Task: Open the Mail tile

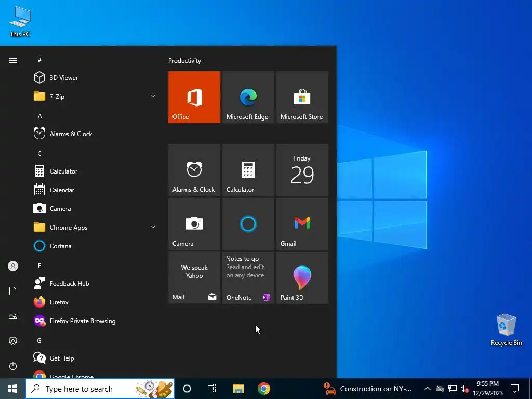Action: click(194, 278)
